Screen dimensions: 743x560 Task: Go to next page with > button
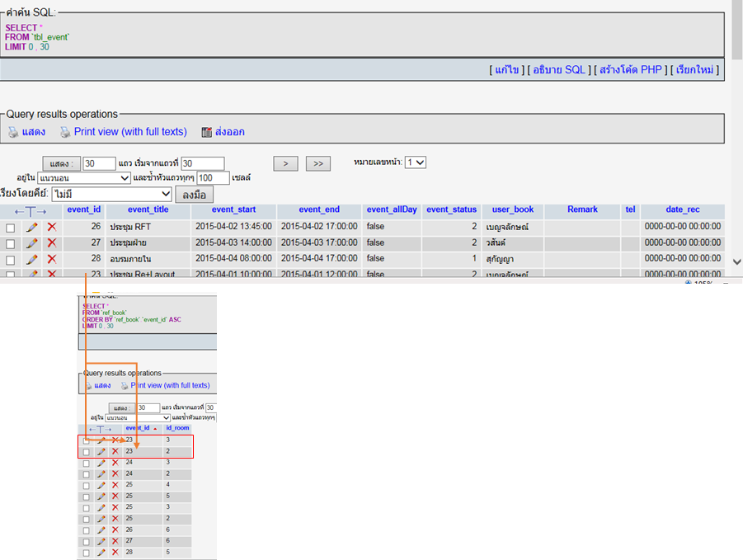point(285,163)
